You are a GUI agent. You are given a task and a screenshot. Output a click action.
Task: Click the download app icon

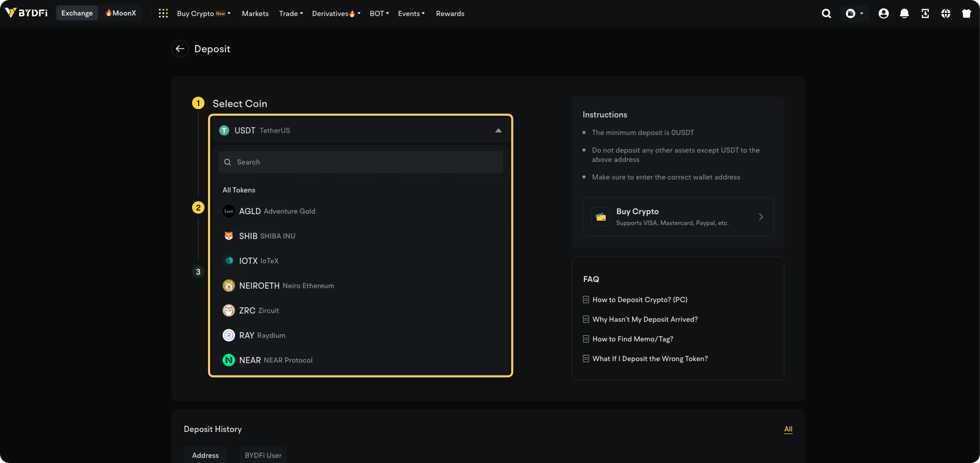[x=925, y=13]
